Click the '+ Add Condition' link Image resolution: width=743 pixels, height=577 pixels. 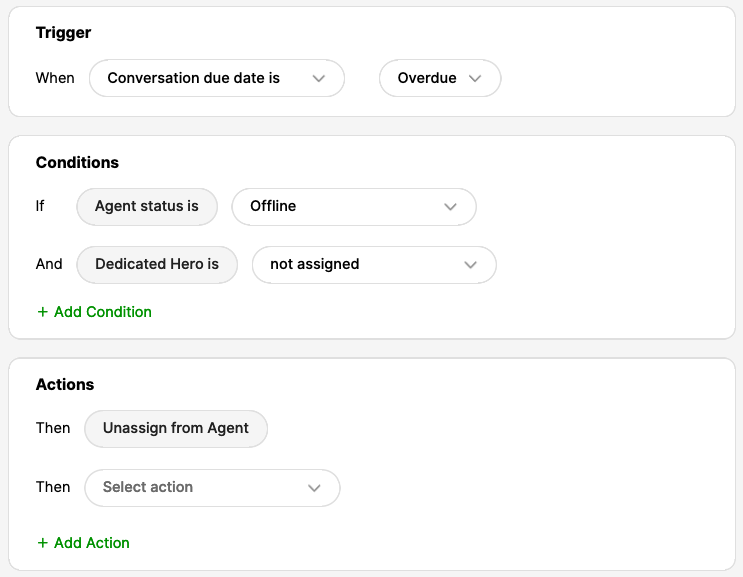94,312
